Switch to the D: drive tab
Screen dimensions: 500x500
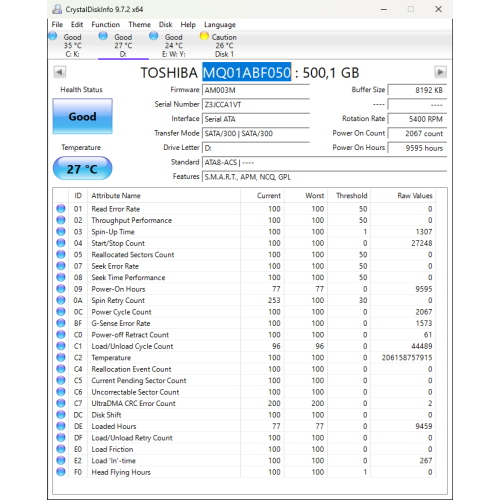[x=123, y=45]
